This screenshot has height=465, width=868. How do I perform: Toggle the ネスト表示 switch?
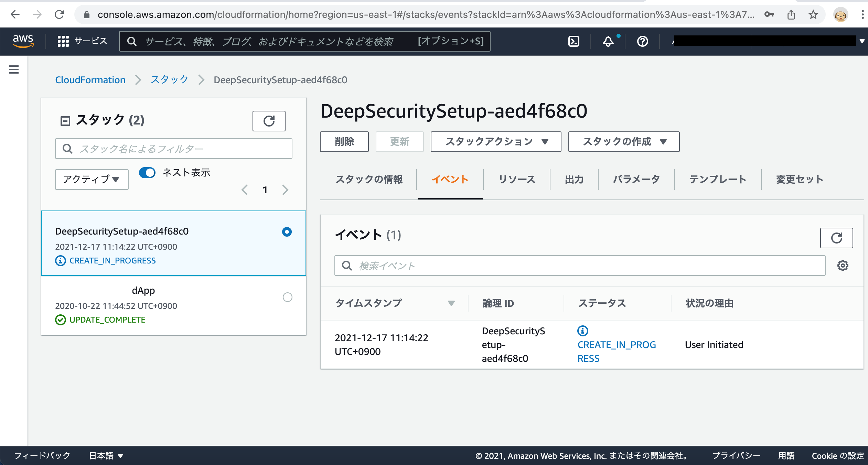(147, 172)
